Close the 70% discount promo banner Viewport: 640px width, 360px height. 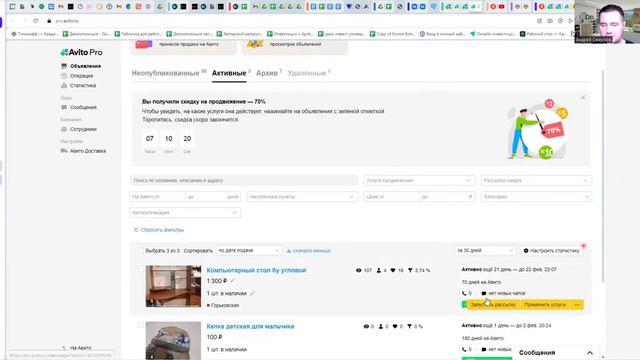click(x=583, y=98)
